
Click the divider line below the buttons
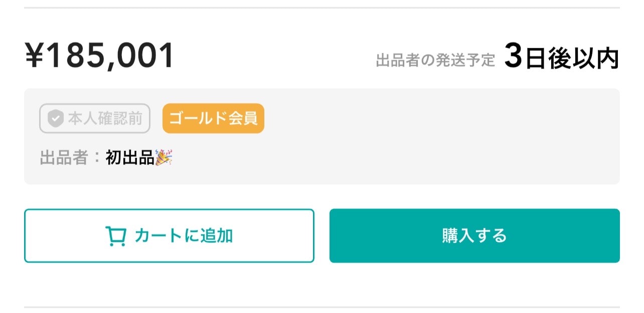pos(322,307)
